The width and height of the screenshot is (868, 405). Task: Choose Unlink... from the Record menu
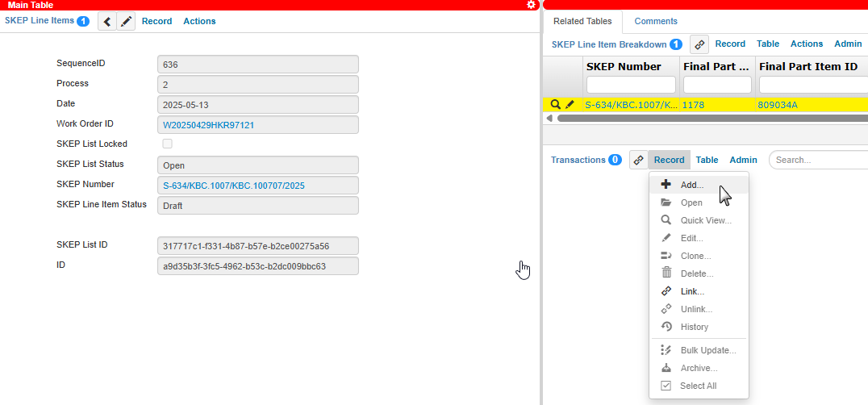699,309
